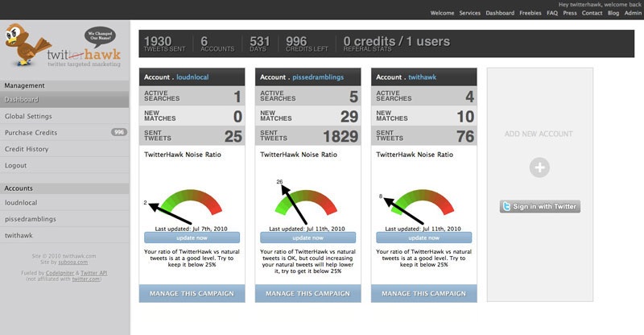Open Admin in top navigation
Screen dimensions: 644x335
coord(633,13)
